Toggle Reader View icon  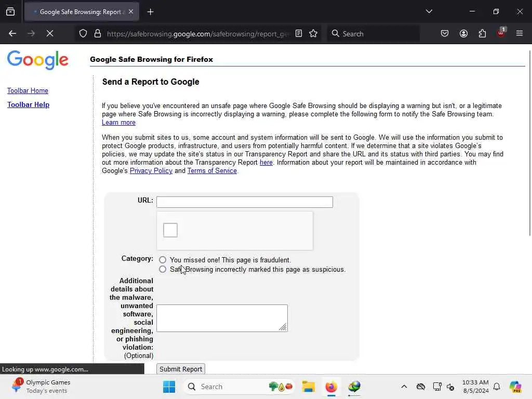(299, 34)
